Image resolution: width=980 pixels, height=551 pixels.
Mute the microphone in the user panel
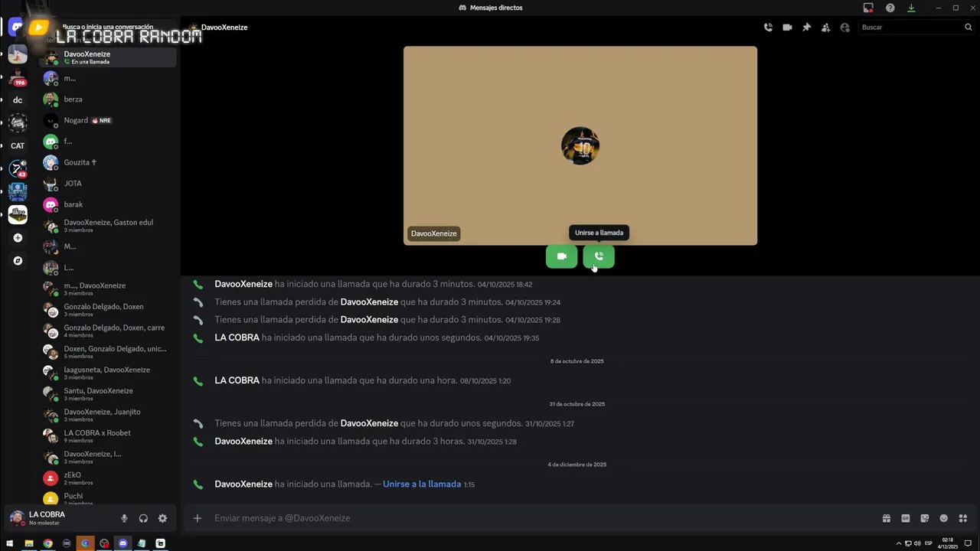[x=124, y=518]
